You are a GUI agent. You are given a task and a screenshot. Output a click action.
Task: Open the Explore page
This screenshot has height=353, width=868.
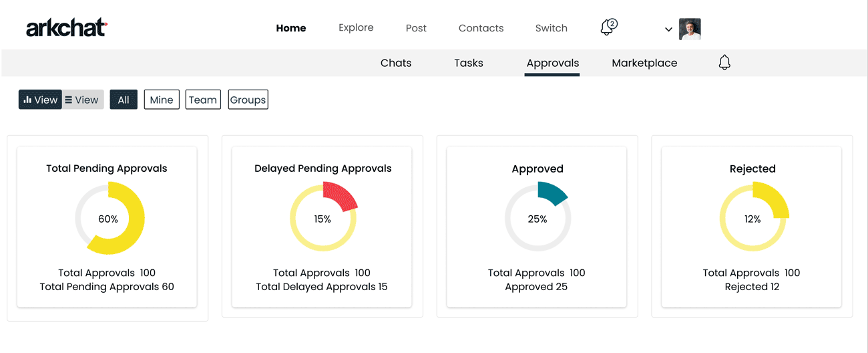[x=356, y=28]
